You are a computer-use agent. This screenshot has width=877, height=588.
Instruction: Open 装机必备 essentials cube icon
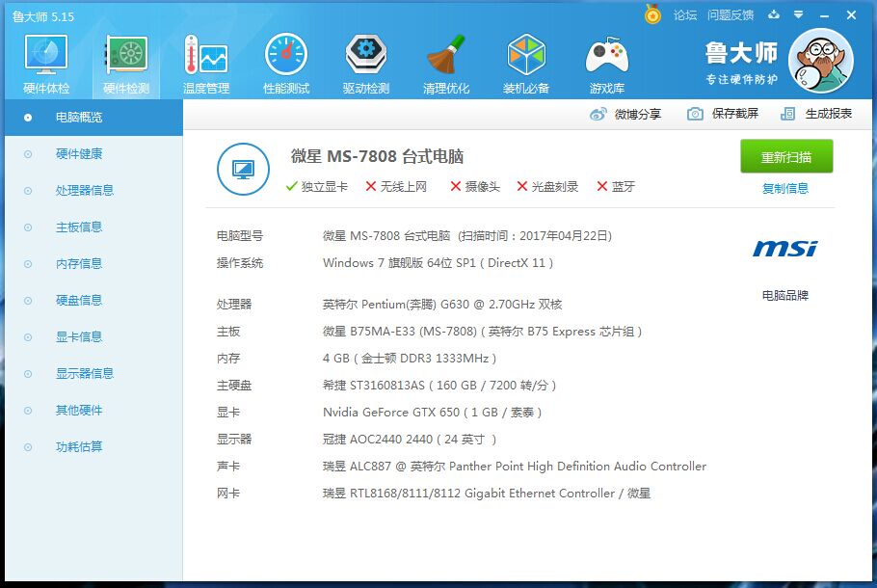click(x=526, y=65)
